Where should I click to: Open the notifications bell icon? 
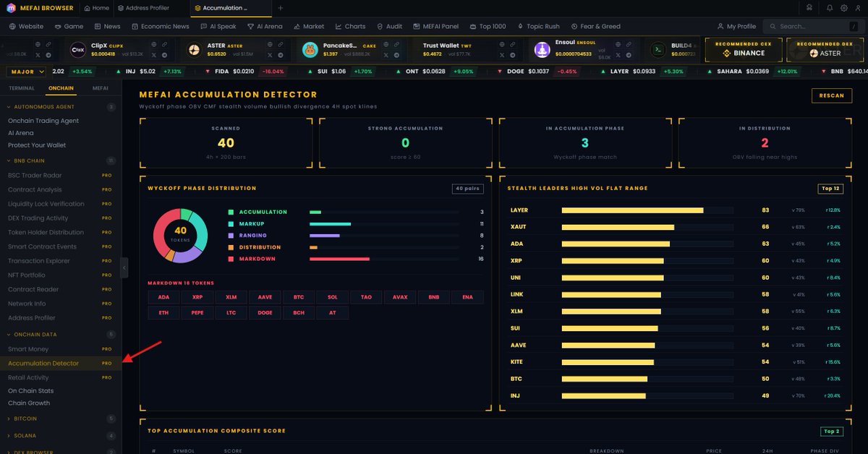click(830, 8)
